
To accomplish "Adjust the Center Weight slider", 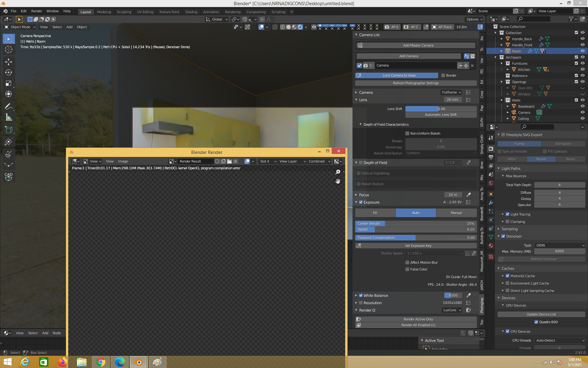I will 416,224.
